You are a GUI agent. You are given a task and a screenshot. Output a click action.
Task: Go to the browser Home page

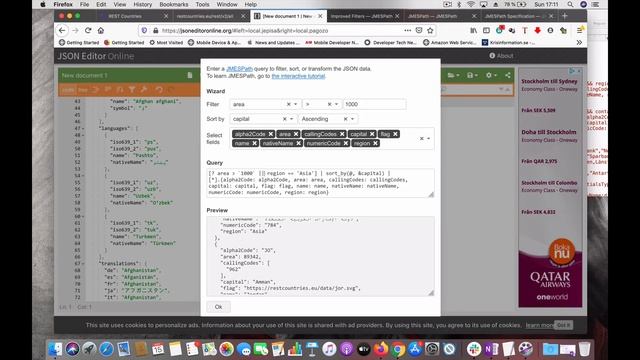tap(101, 31)
